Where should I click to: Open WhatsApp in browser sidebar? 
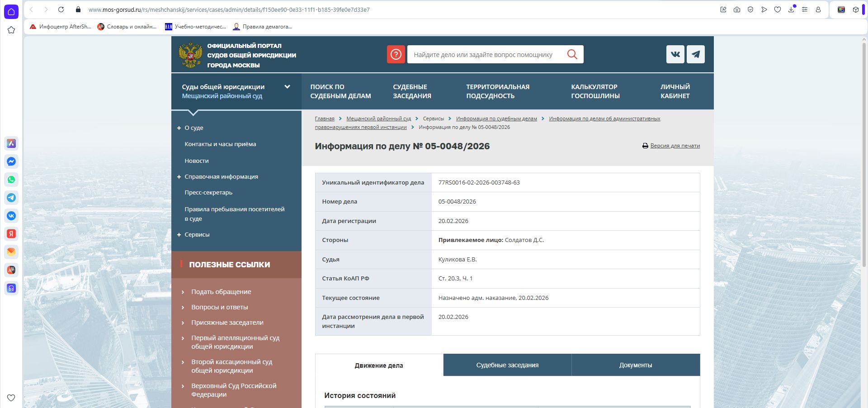click(x=11, y=180)
